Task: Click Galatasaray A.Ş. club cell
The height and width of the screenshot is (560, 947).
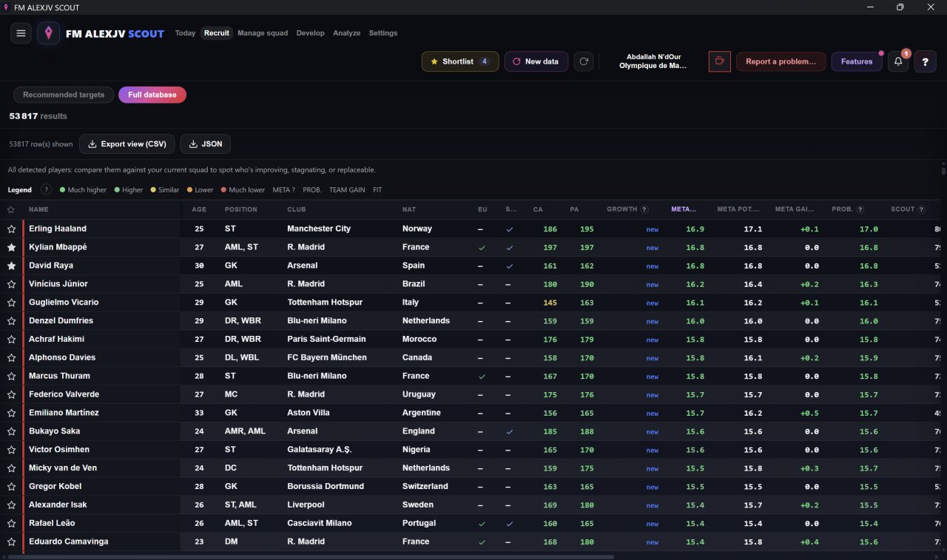Action: click(321, 450)
